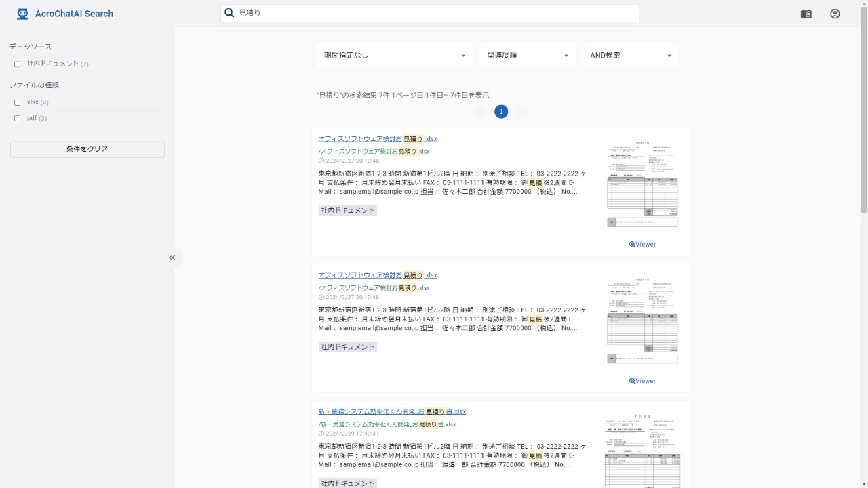Open the AND検索 search mode dropdown
Viewport: 868px width, 488px height.
tap(631, 56)
